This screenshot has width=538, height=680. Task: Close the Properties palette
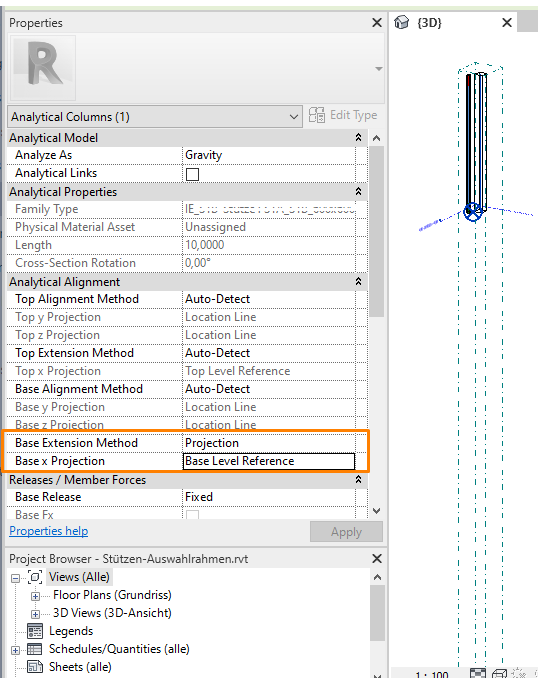coord(377,23)
